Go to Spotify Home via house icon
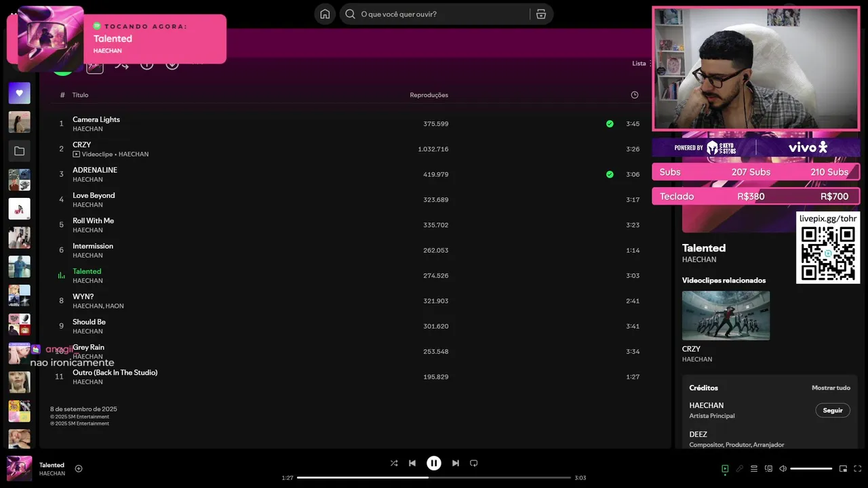 point(325,14)
